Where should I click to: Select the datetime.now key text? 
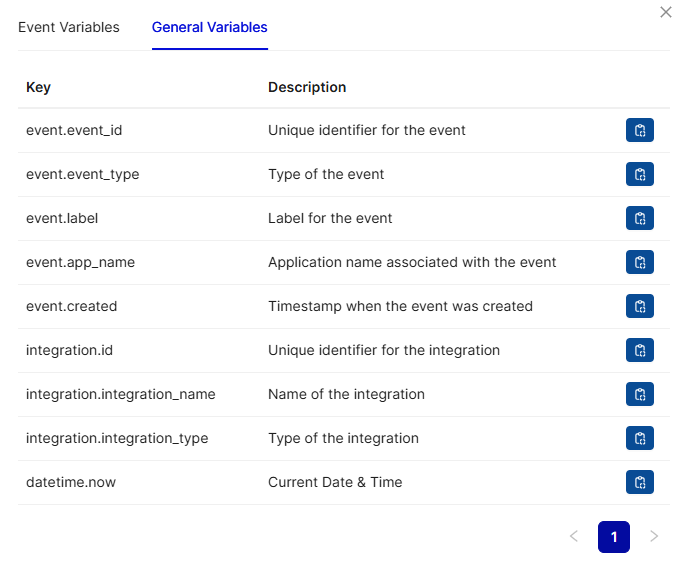71,482
